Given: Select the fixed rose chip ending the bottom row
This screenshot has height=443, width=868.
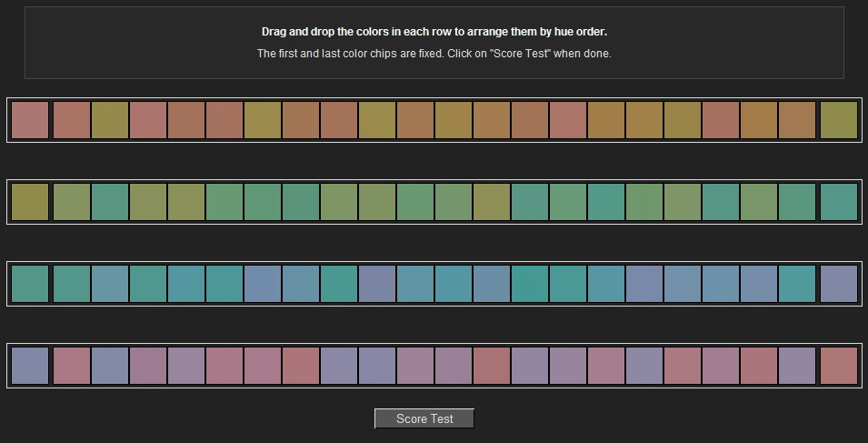Looking at the screenshot, I should click(838, 366).
